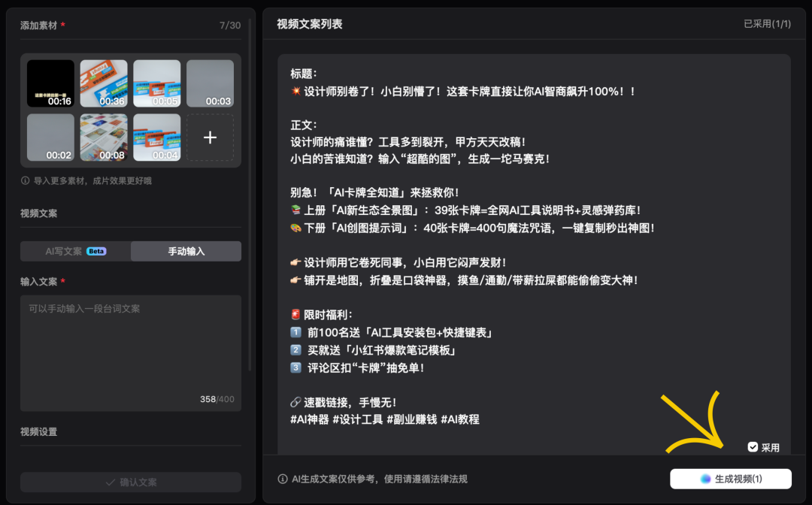Viewport: 812px width, 505px height.
Task: Click the title line 设计师别卷了
Action: point(463,92)
